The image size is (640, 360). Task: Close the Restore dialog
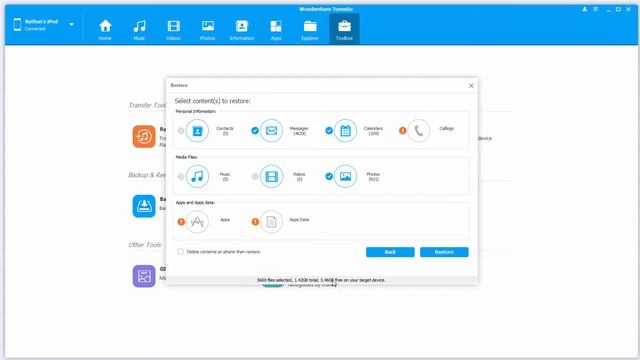[471, 86]
